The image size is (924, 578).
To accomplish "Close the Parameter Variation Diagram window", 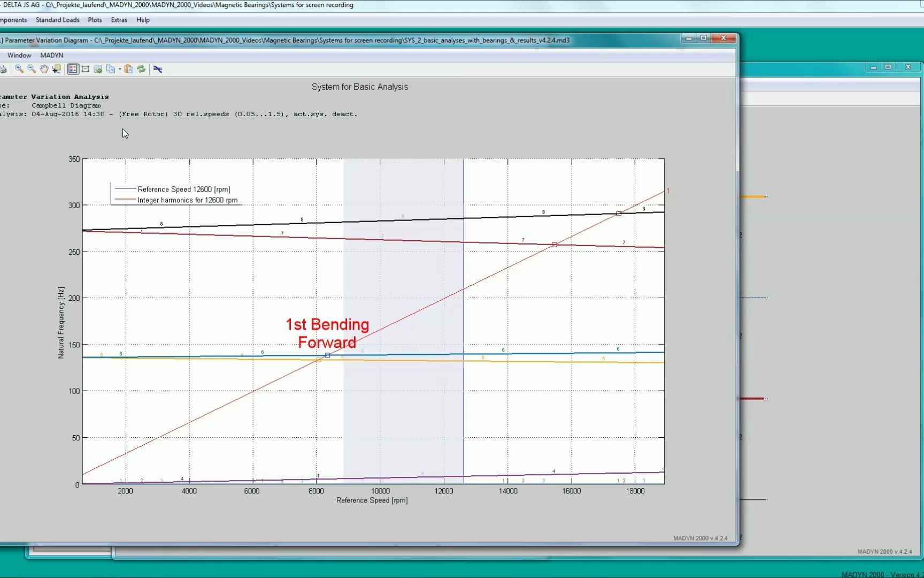I will click(x=723, y=38).
